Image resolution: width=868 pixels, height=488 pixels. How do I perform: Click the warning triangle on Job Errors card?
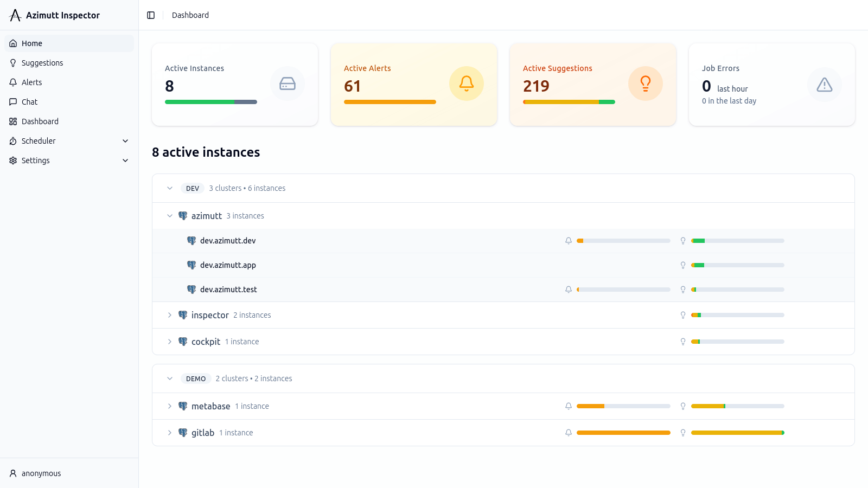(x=824, y=84)
